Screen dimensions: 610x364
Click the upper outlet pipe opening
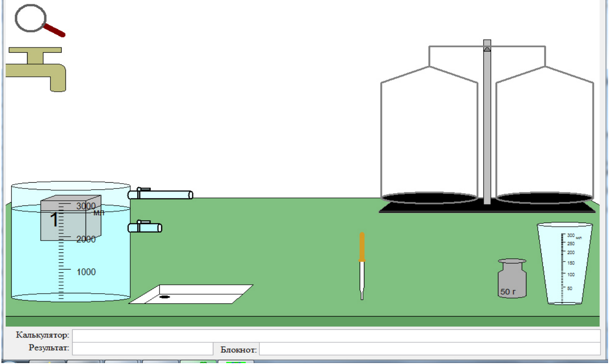coord(191,195)
